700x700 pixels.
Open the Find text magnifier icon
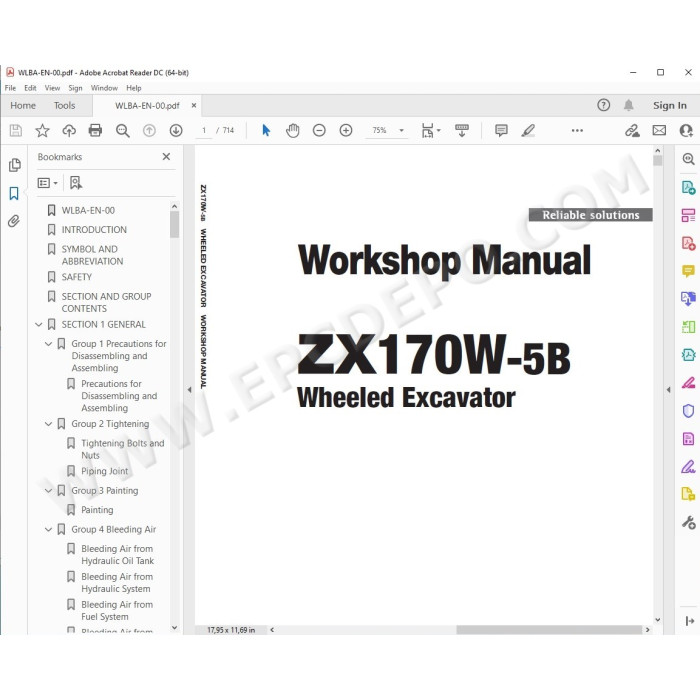click(x=122, y=130)
